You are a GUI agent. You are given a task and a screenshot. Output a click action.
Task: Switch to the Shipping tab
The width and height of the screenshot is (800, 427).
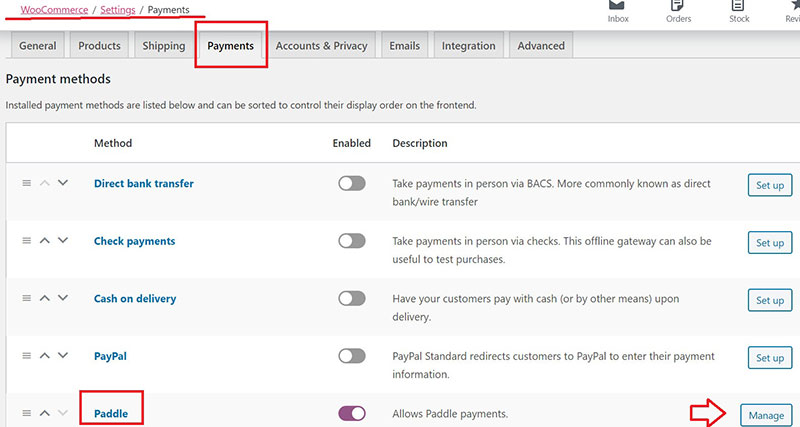click(164, 46)
